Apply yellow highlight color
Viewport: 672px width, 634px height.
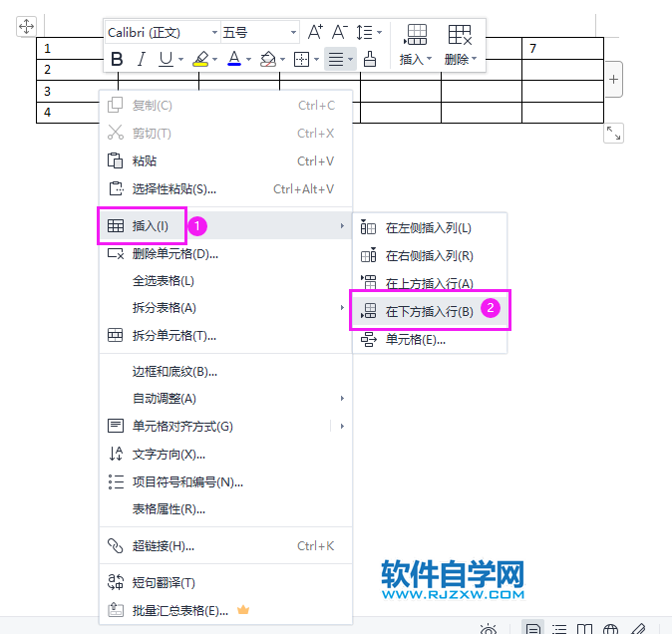point(200,59)
